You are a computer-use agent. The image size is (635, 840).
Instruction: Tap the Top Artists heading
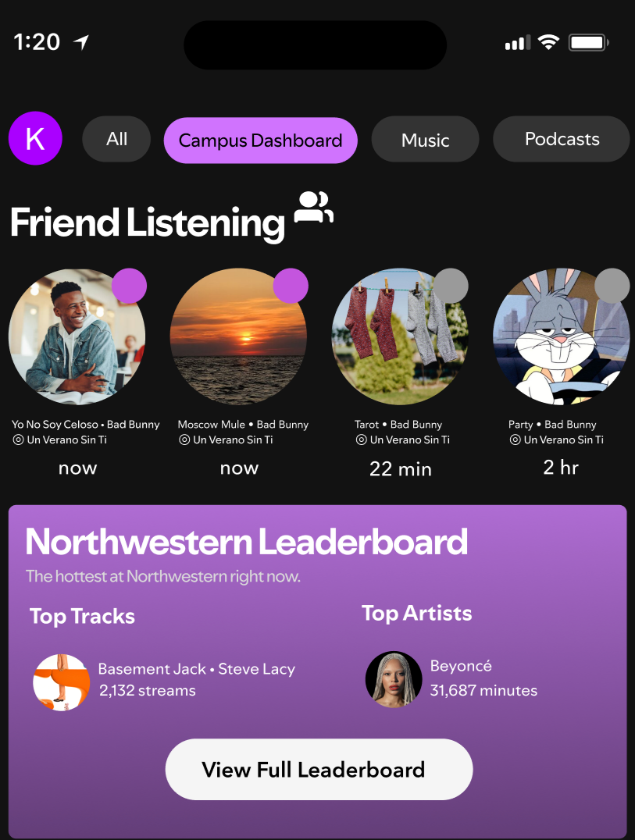pos(417,614)
